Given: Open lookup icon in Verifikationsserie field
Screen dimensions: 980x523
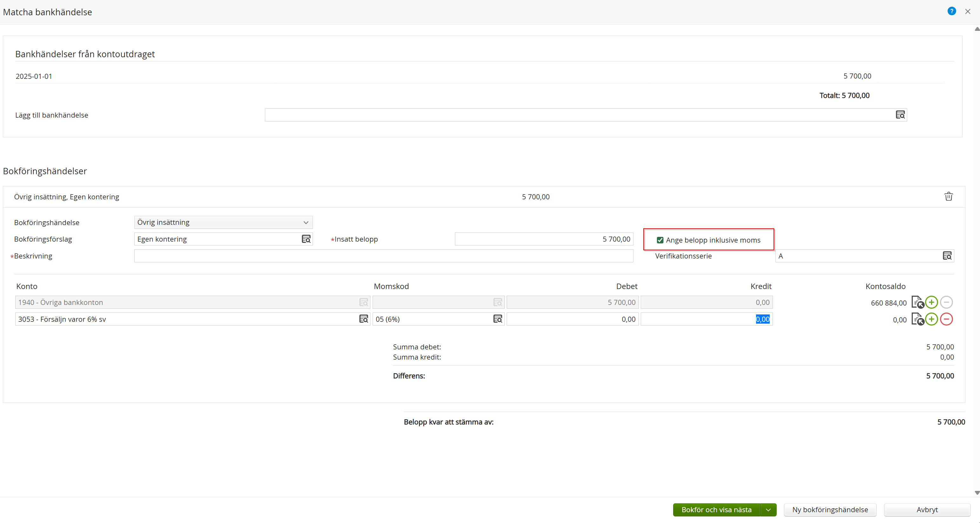Looking at the screenshot, I should coord(947,256).
